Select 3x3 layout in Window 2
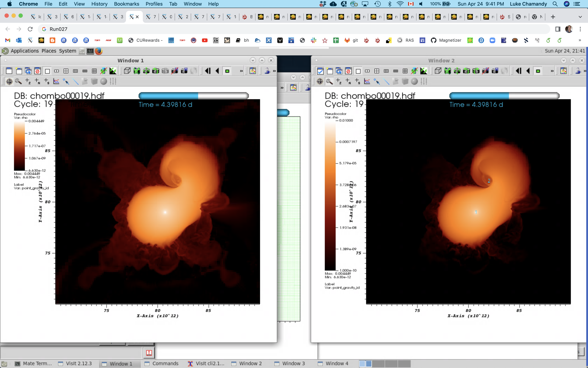588x368 pixels. click(405, 71)
